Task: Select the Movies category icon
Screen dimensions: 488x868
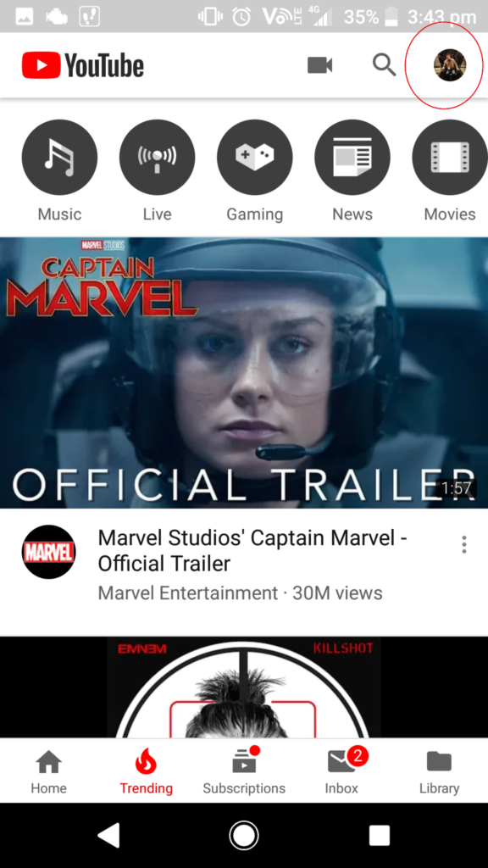Action: 450,157
